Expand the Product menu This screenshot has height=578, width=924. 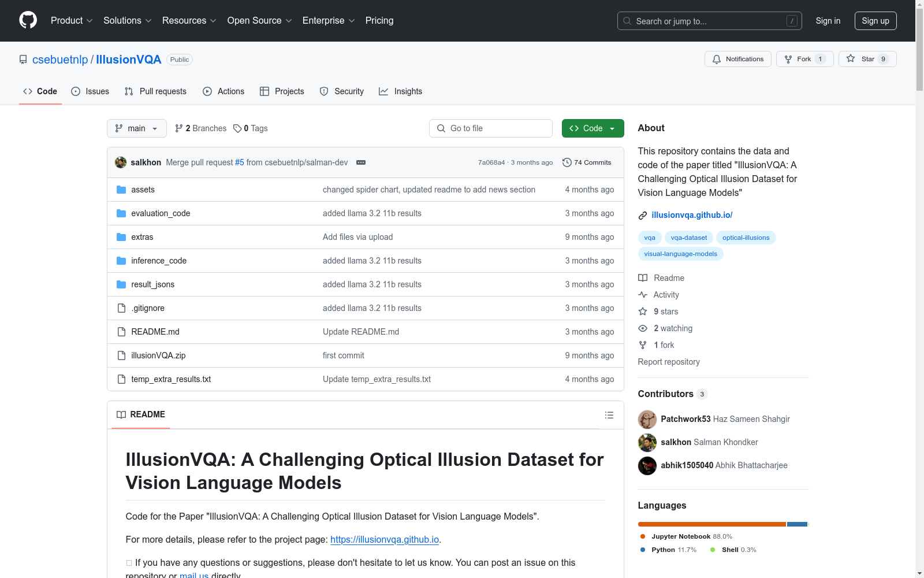[72, 20]
